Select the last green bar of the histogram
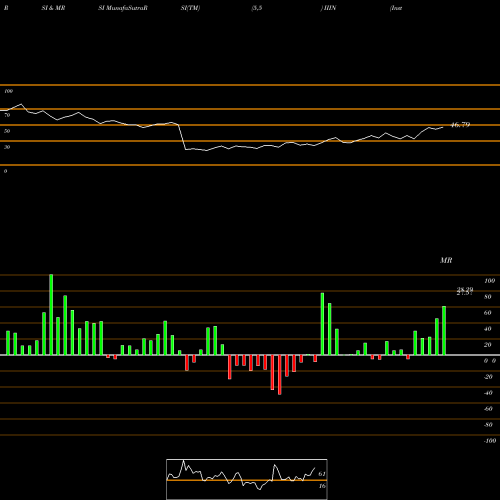The height and width of the screenshot is (500, 500). 444,330
